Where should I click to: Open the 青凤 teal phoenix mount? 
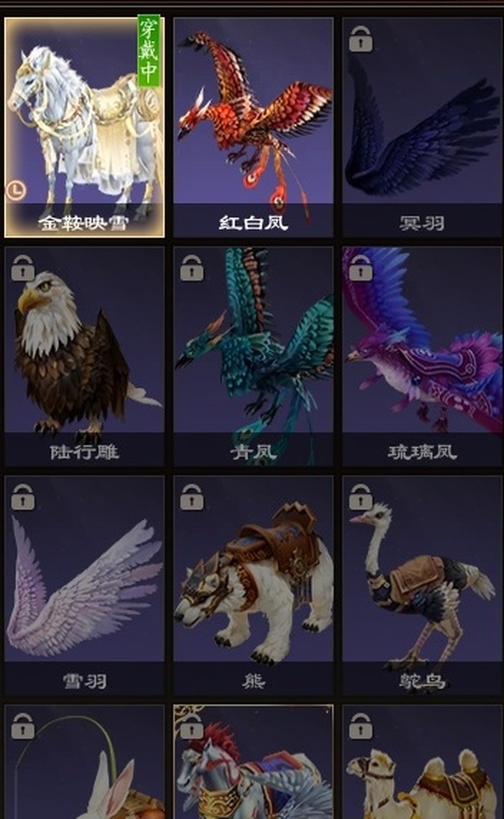[254, 356]
